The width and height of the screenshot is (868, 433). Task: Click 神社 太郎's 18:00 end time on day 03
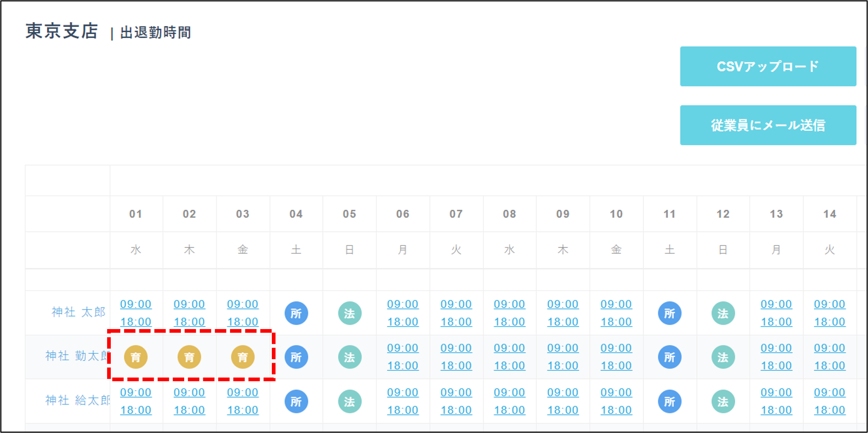tap(242, 322)
